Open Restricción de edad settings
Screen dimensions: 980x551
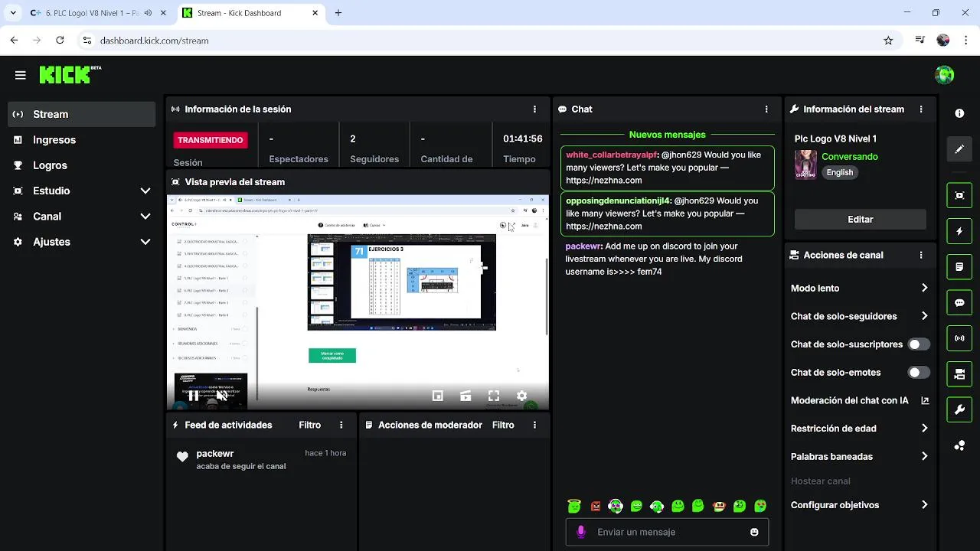pos(860,429)
